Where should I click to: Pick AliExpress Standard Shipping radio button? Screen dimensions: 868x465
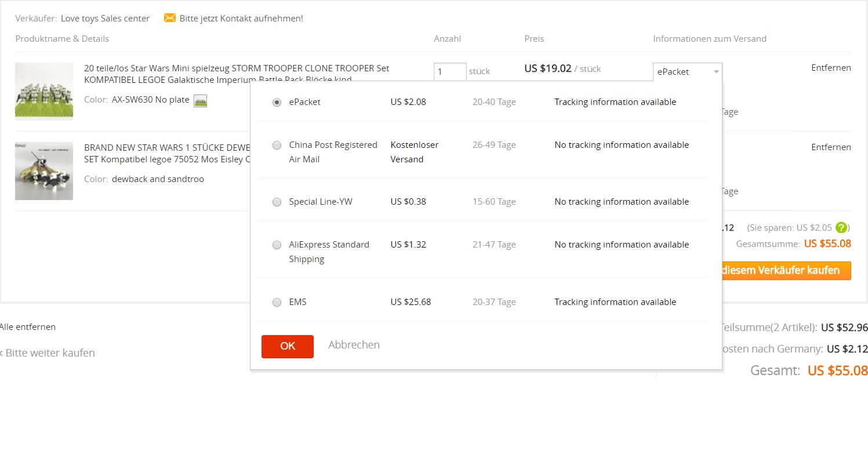pyautogui.click(x=277, y=245)
